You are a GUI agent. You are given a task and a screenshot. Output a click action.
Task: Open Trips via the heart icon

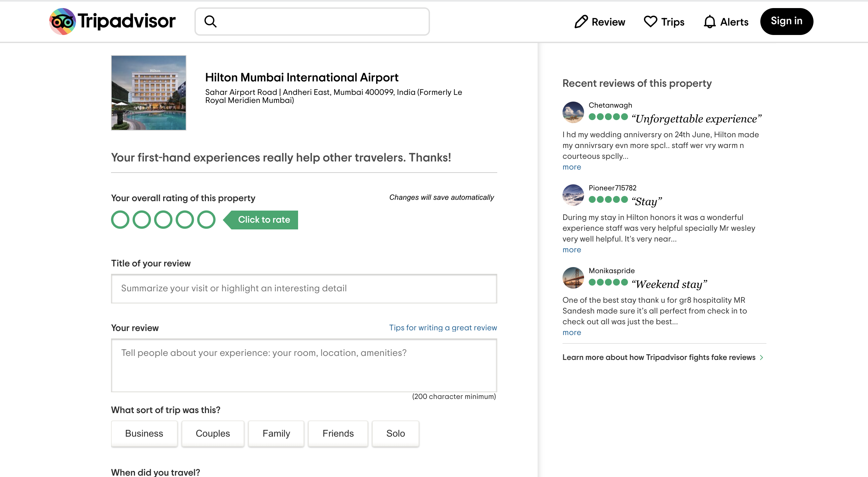(650, 21)
